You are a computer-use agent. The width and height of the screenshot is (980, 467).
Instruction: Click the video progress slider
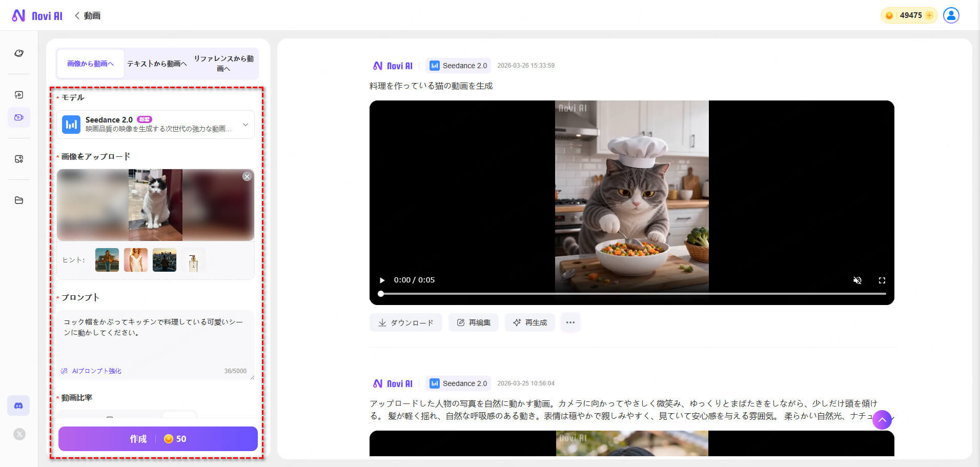pyautogui.click(x=564, y=294)
